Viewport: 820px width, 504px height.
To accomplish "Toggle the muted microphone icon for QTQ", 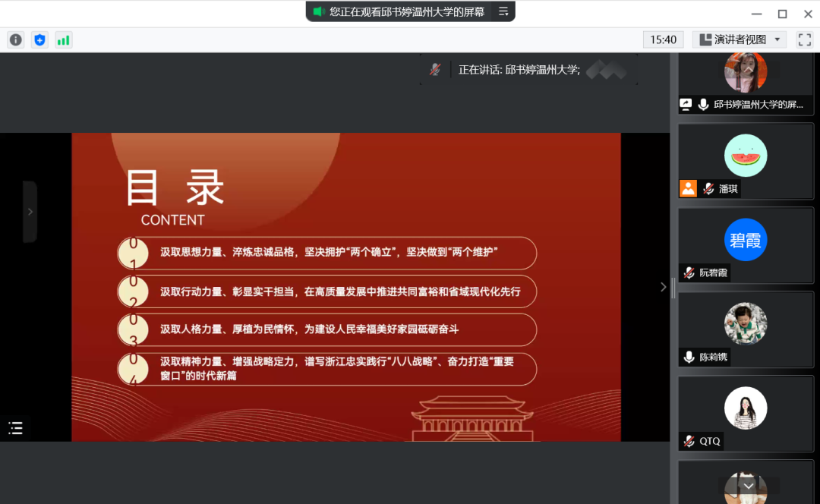I will coord(689,441).
